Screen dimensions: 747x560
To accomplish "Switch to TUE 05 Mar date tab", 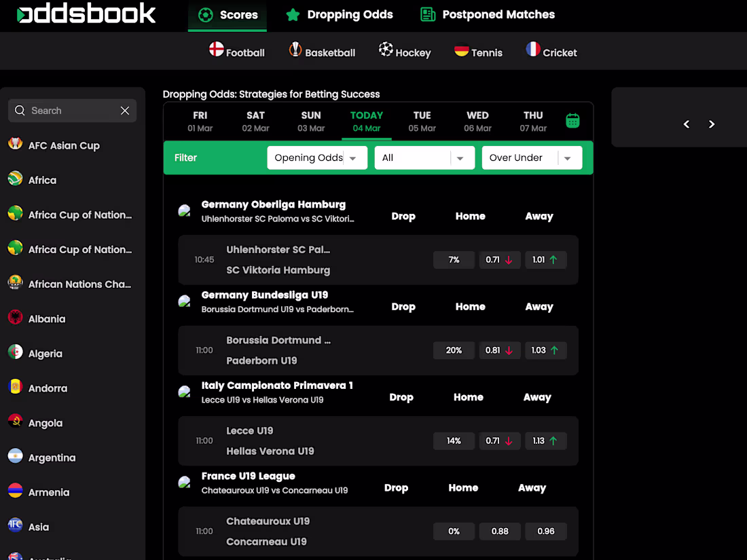I will (422, 122).
